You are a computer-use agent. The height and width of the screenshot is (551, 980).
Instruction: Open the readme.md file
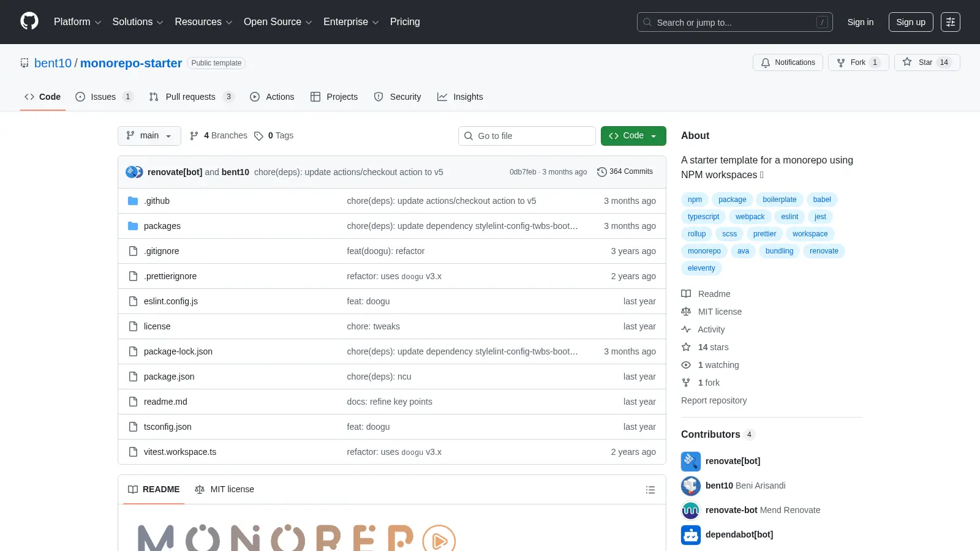coord(165,402)
